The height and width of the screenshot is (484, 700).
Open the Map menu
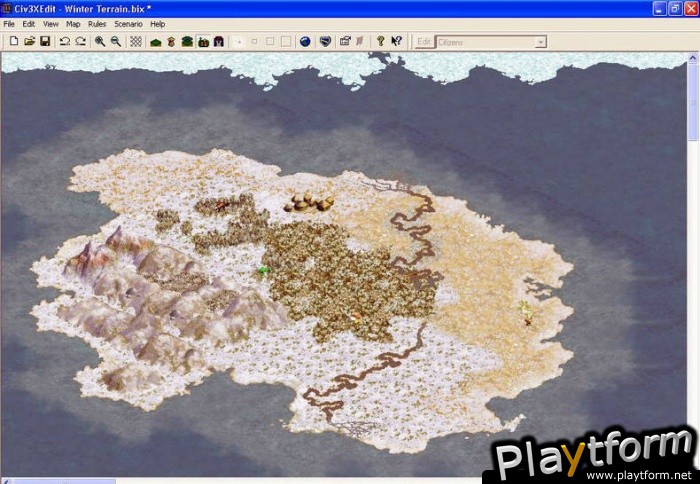pos(73,24)
